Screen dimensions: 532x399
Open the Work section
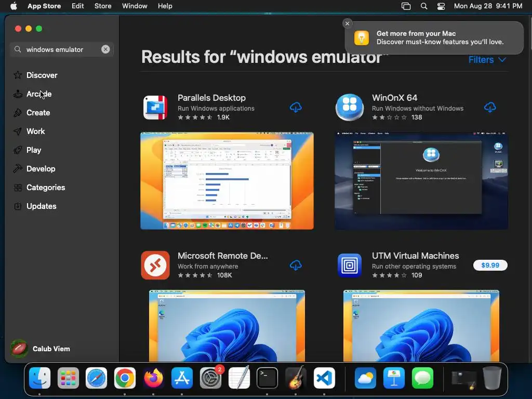35,131
